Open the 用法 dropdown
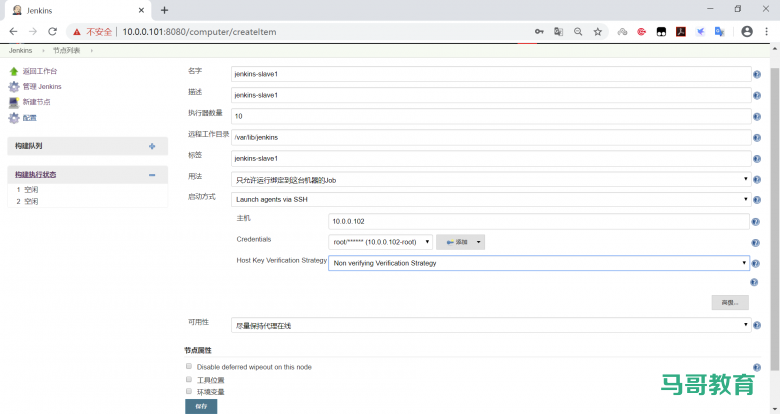Viewport: 780px width, 414px height. pyautogui.click(x=491, y=180)
